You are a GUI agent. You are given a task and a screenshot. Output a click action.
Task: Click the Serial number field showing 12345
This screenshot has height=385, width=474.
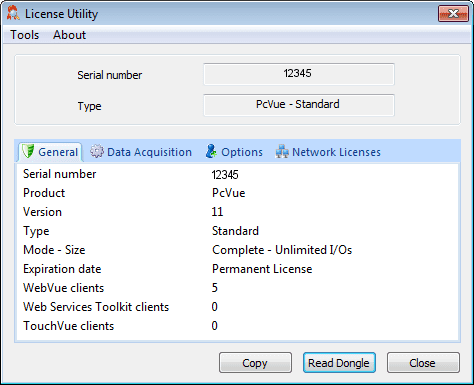point(299,74)
